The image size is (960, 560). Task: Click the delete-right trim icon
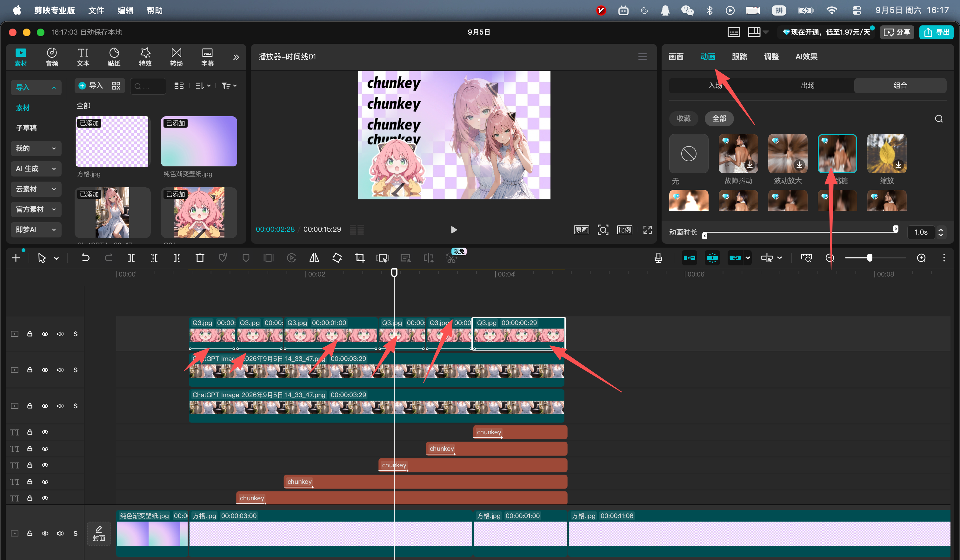tap(177, 258)
